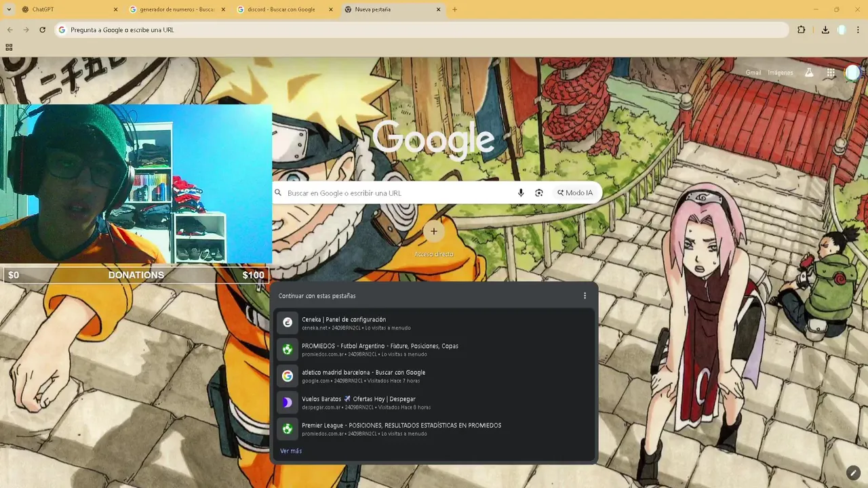Close the generador de numeros tab

[x=223, y=9]
